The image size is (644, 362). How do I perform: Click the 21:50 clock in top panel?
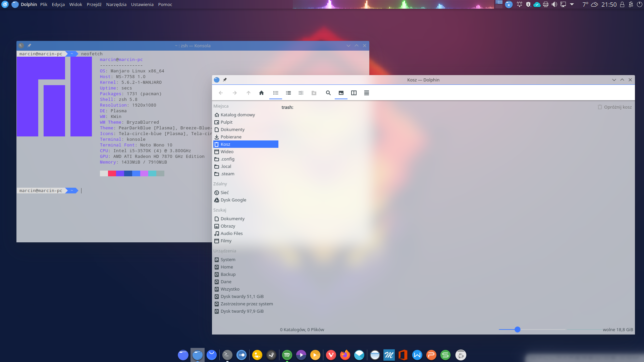pos(609,4)
